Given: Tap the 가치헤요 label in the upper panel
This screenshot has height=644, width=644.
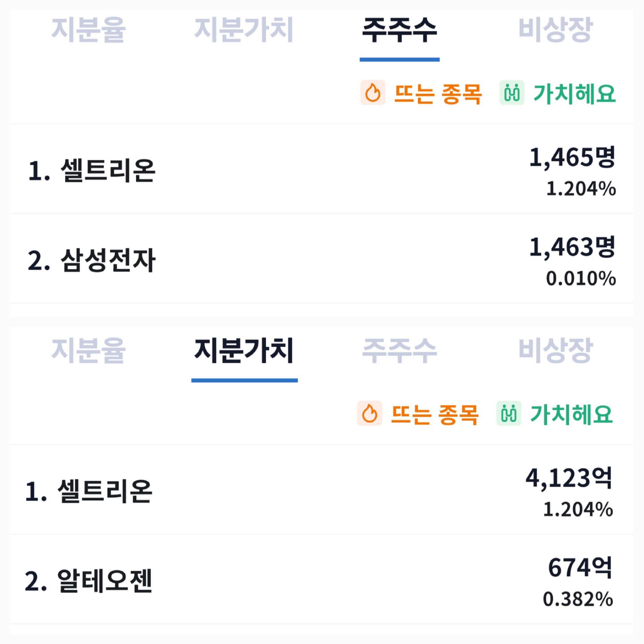Looking at the screenshot, I should coord(574,93).
